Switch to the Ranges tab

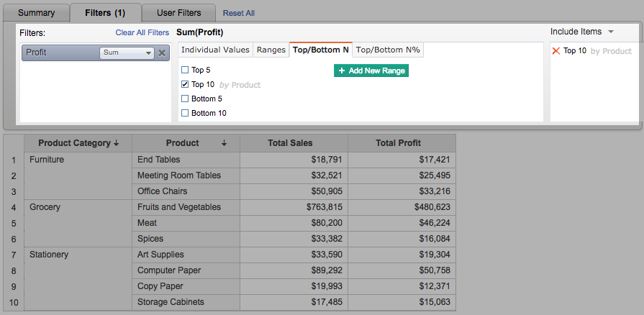(271, 50)
